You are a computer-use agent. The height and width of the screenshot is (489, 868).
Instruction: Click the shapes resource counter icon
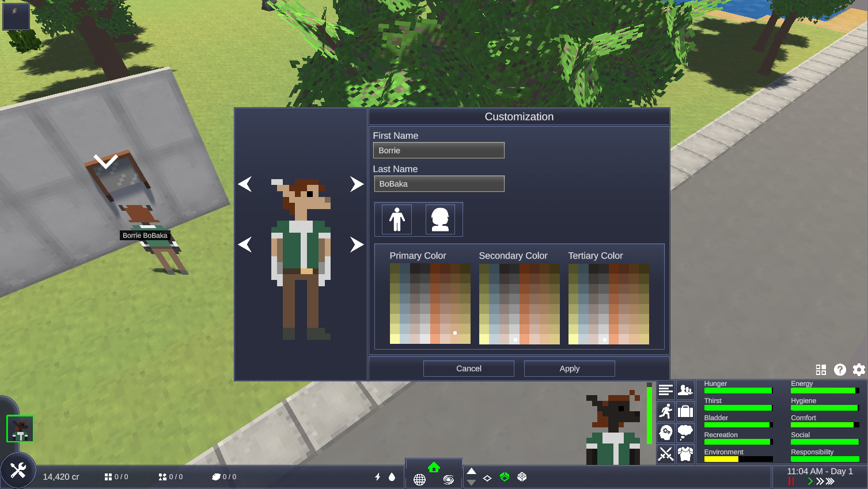(x=162, y=477)
